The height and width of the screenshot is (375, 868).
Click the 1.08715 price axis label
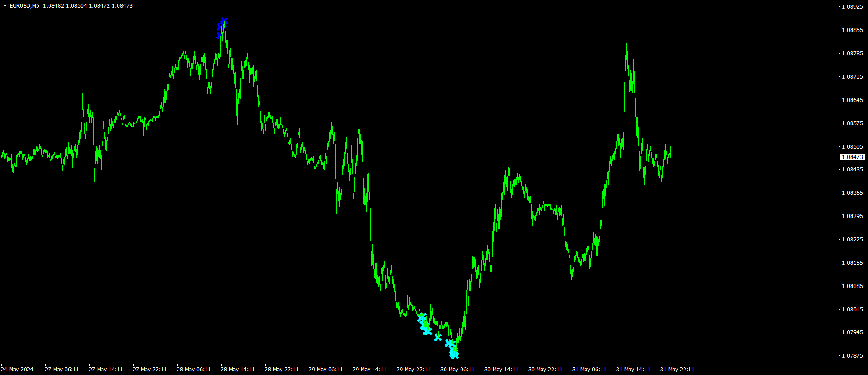click(852, 77)
